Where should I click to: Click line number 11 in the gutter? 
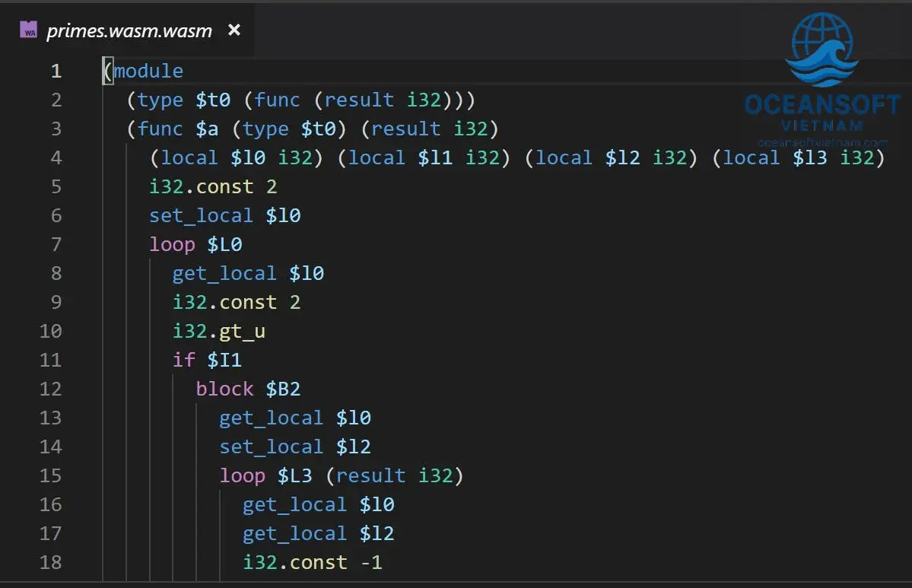[x=51, y=360]
